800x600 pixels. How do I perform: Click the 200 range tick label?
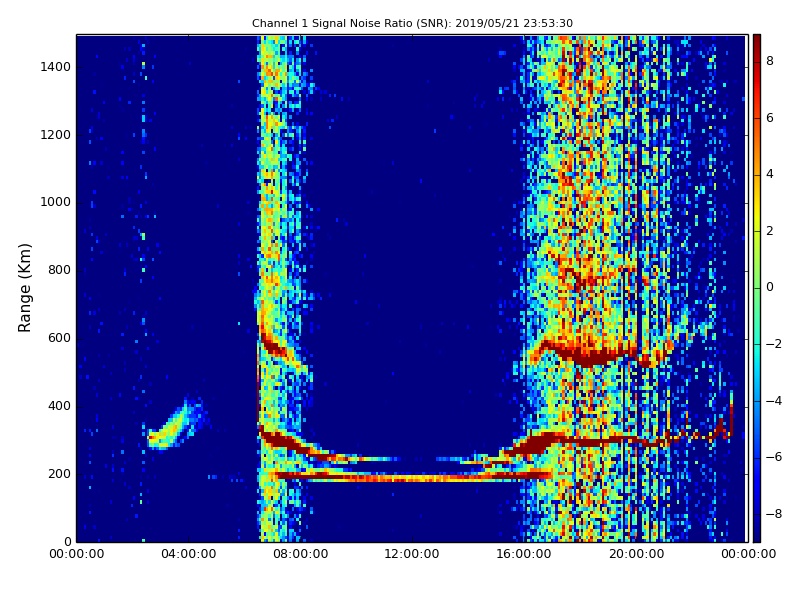pyautogui.click(x=59, y=473)
